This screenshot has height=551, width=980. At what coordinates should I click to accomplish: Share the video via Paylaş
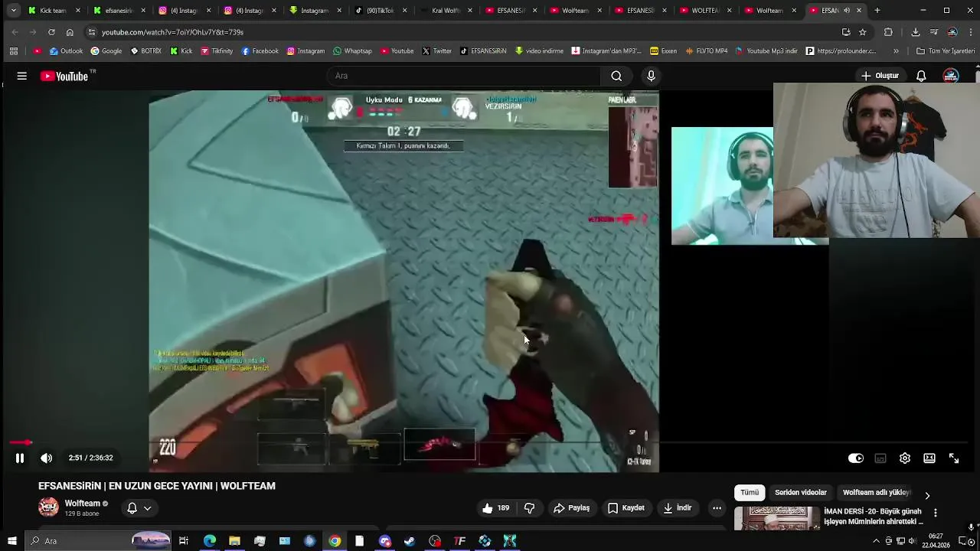571,507
